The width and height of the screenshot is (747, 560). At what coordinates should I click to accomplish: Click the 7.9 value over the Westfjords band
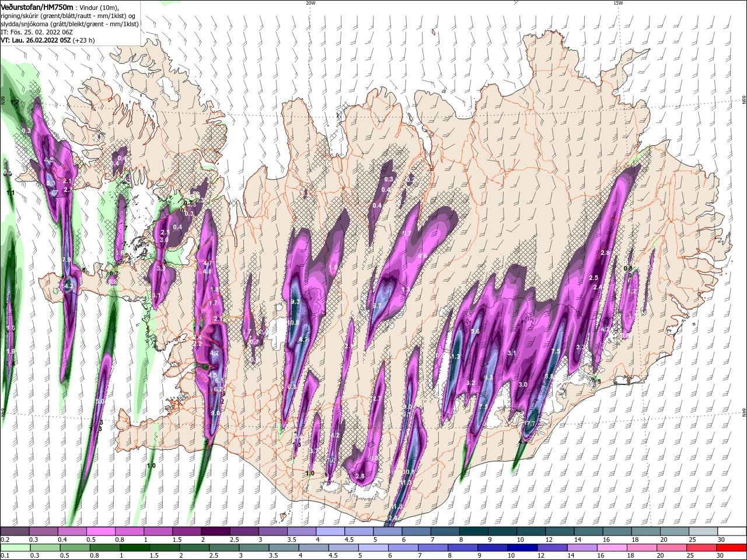click(x=67, y=260)
